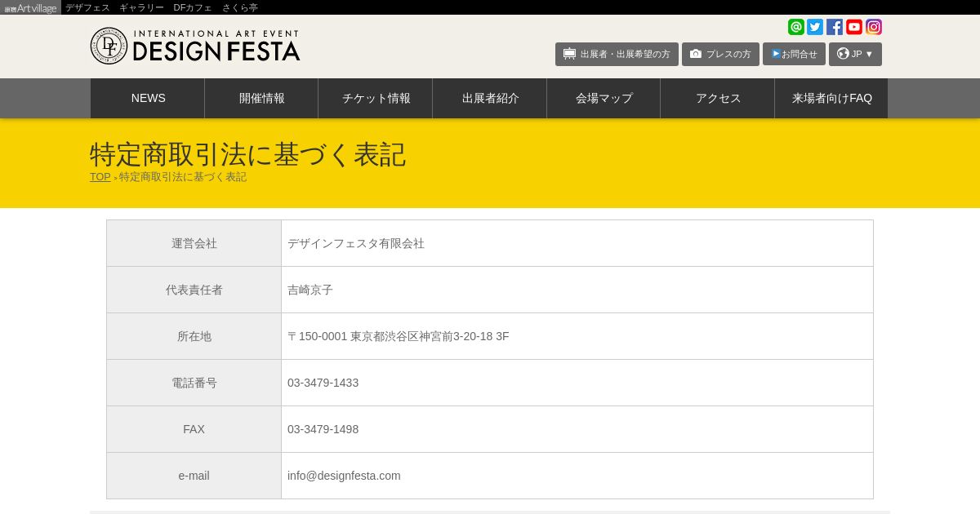
Task: Click the FAX table header cell
Action: [194, 429]
